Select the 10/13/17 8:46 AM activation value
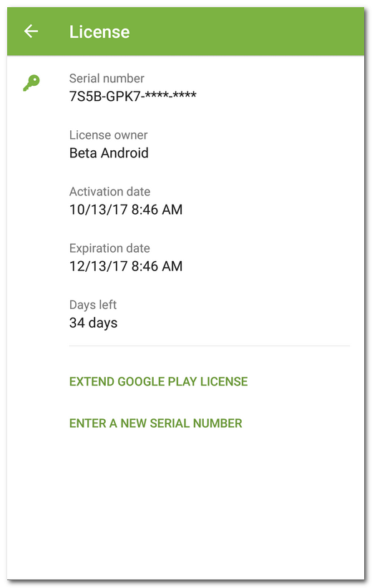The width and height of the screenshot is (372, 588). tap(126, 210)
